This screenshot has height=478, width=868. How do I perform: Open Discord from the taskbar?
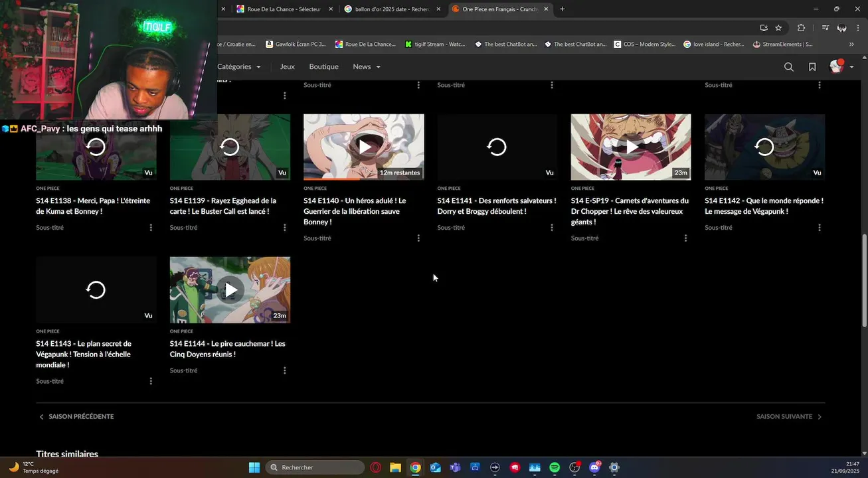tap(594, 467)
